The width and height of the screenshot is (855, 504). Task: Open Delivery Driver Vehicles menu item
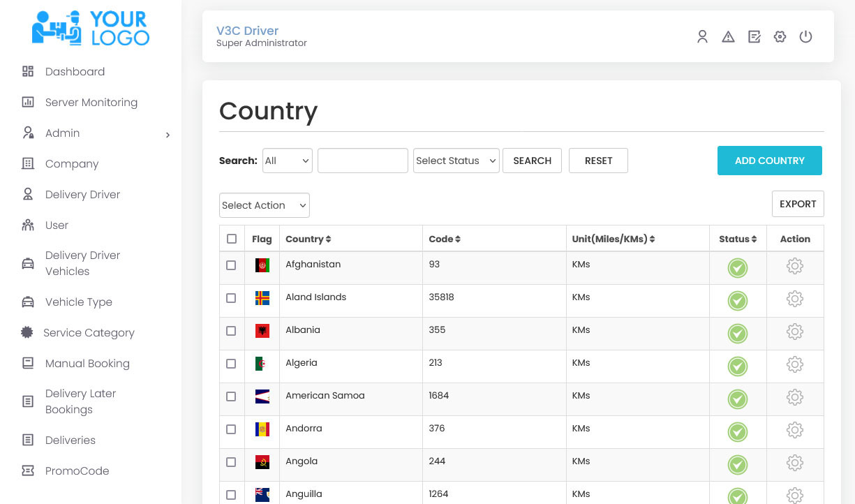pos(82,263)
